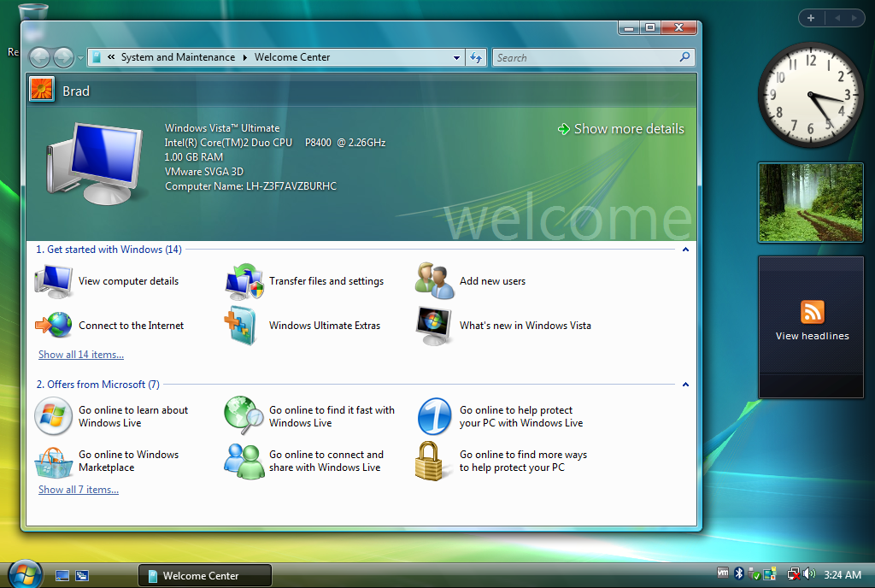Click View computer details text
The width and height of the screenshot is (875, 588).
[128, 281]
